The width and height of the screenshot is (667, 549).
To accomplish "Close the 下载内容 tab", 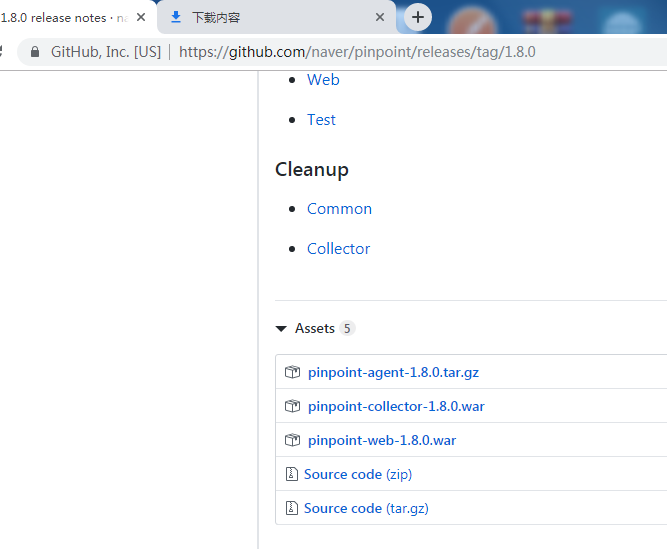I will (x=380, y=17).
